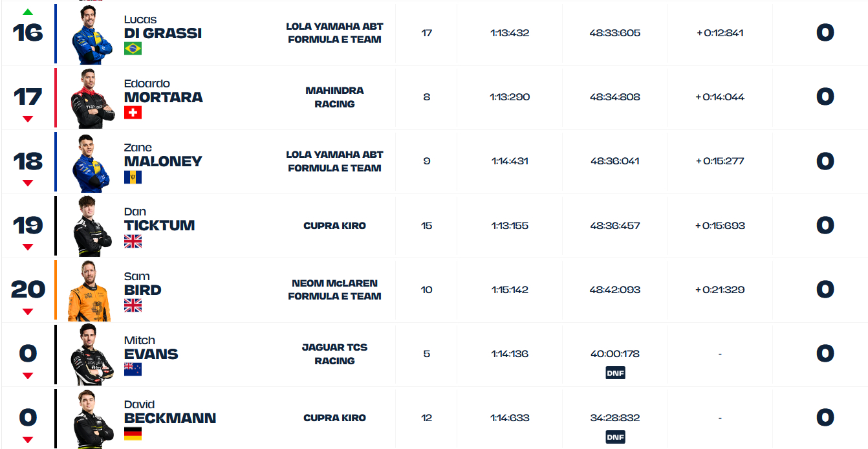Screen dimensions: 868x449
Task: Click Mitch Evans' New Zealand flag icon
Action: (133, 369)
